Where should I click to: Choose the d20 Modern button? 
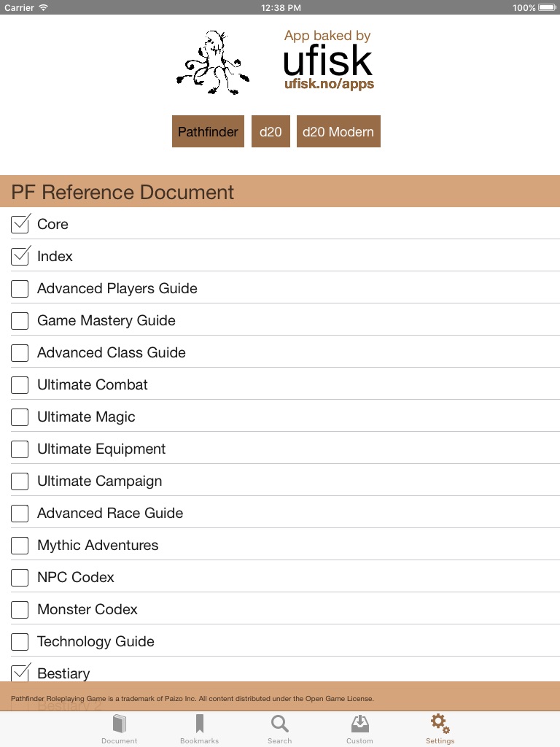(338, 131)
